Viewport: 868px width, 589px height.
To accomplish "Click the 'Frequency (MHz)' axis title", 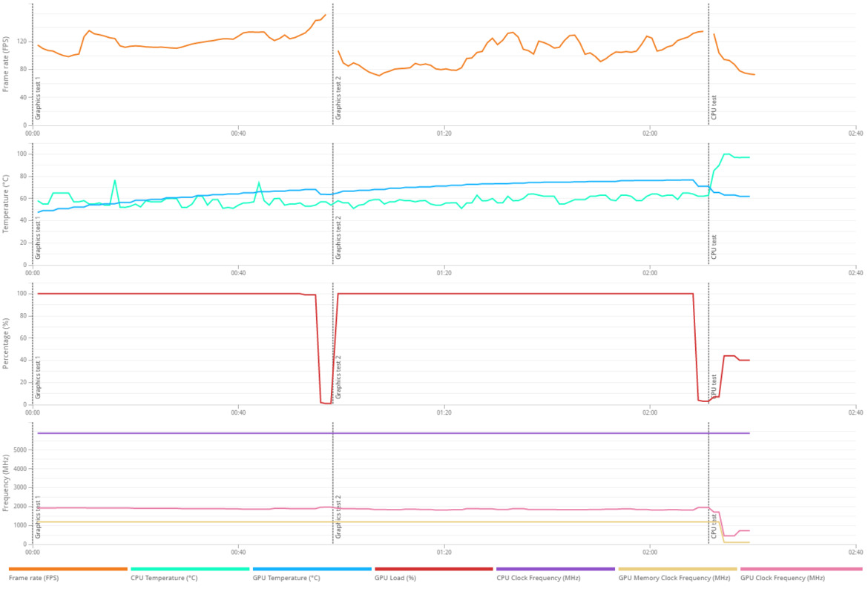I will coord(6,483).
